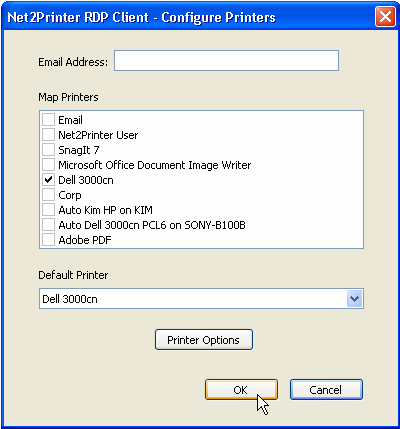
Task: Select the 'Net2Printer User' list text
Action: (98, 135)
